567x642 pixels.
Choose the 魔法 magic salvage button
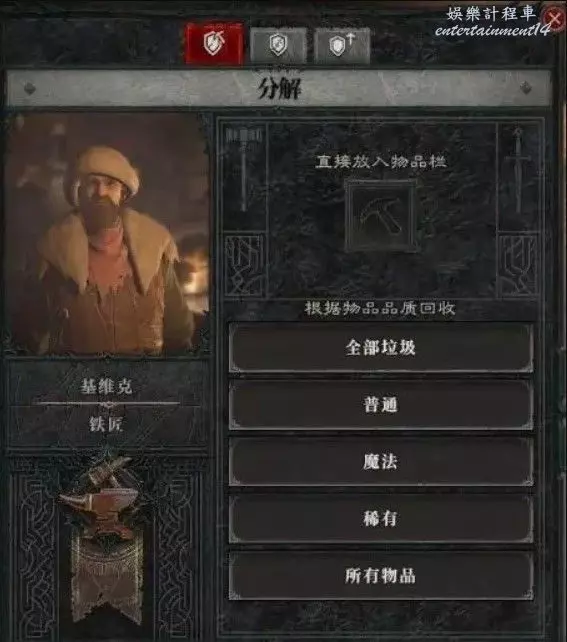[x=381, y=461]
